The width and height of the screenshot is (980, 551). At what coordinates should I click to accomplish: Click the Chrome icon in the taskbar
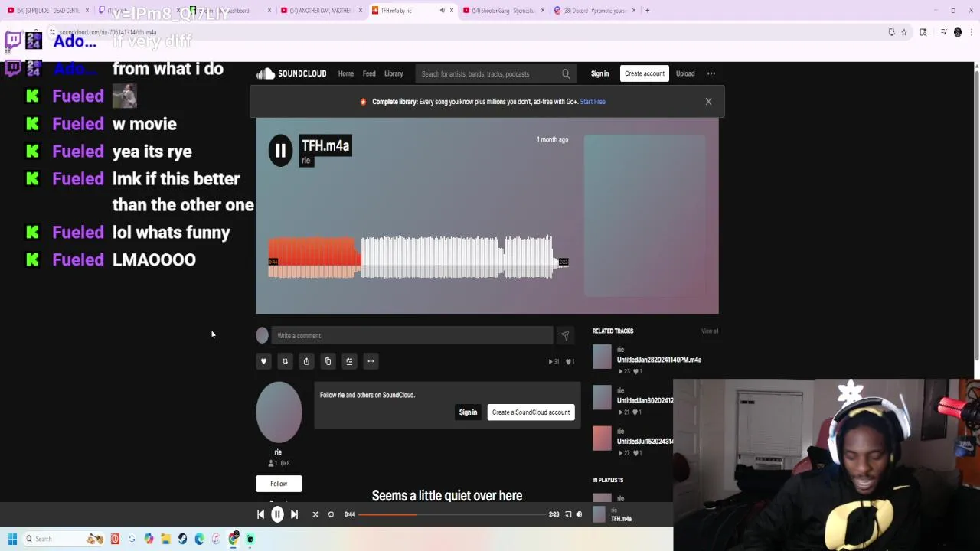click(234, 539)
